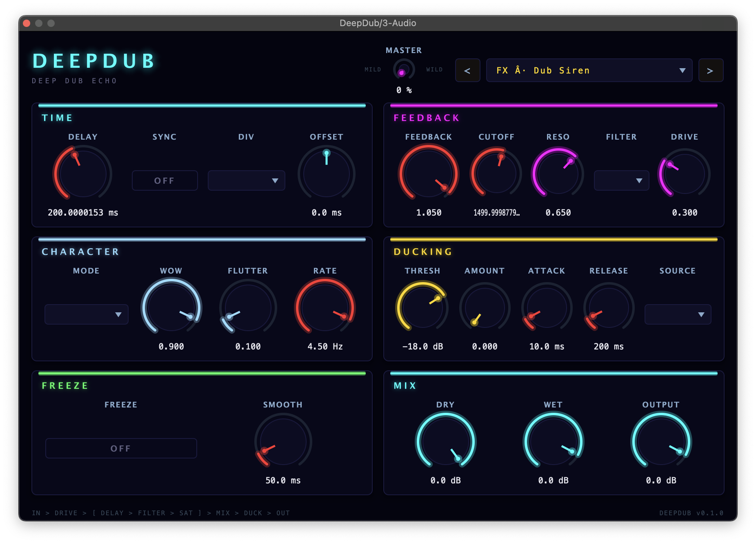Close the DeepDub window with red button
Screen dimensions: 756x543
click(27, 23)
